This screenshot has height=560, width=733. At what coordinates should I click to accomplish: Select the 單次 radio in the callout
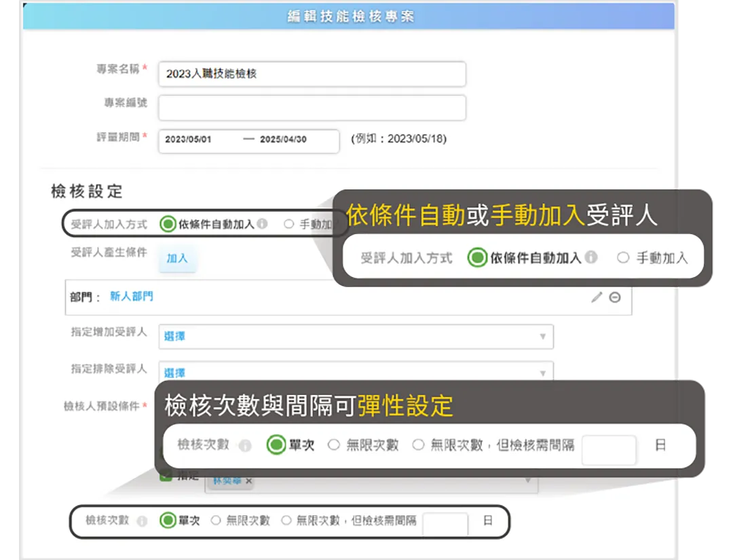click(277, 445)
